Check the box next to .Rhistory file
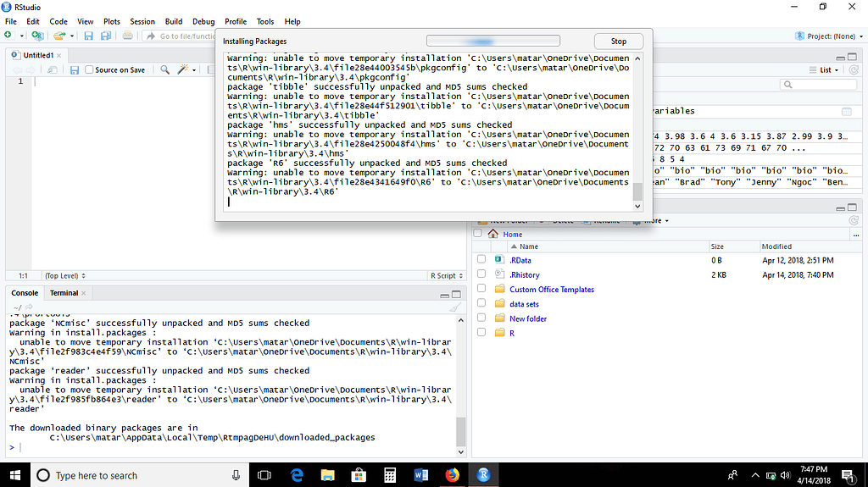868x487 pixels. coord(481,274)
